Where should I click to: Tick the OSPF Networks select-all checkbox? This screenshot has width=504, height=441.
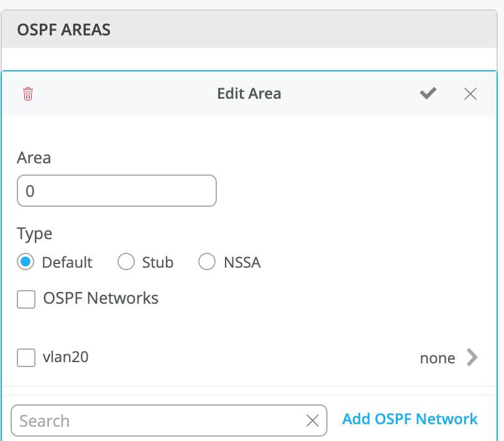[x=26, y=299]
